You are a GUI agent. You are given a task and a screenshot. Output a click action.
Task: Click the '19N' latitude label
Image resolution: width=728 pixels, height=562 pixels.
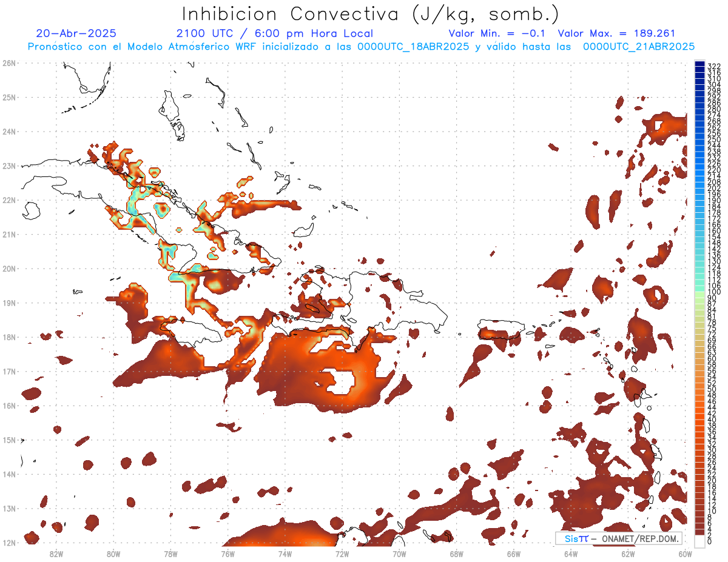tap(8, 303)
